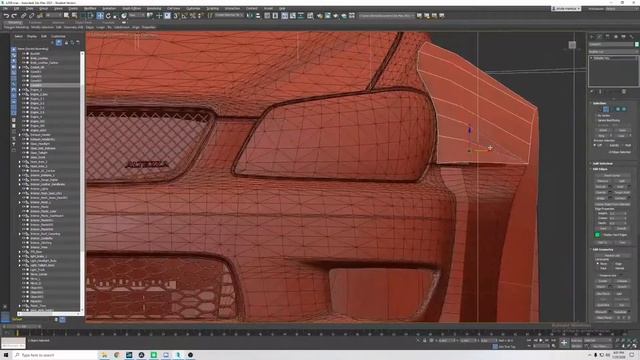Toggle the Percent Snap button

(x=192, y=16)
